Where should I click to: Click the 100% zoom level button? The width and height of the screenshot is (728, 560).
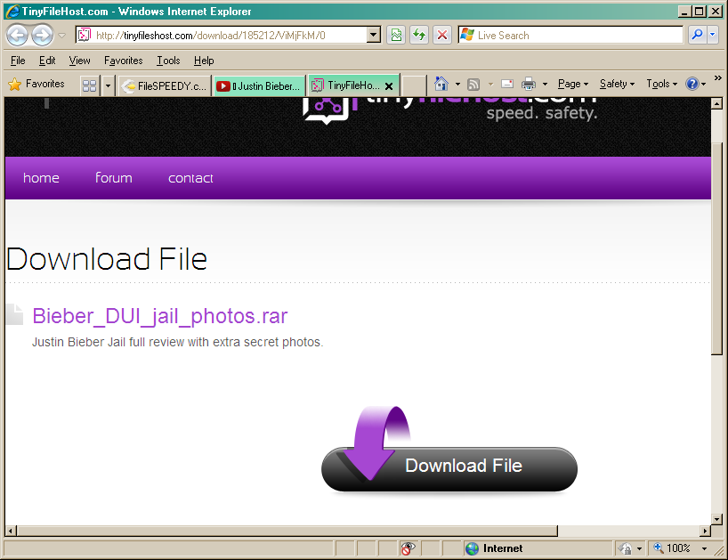(x=672, y=548)
